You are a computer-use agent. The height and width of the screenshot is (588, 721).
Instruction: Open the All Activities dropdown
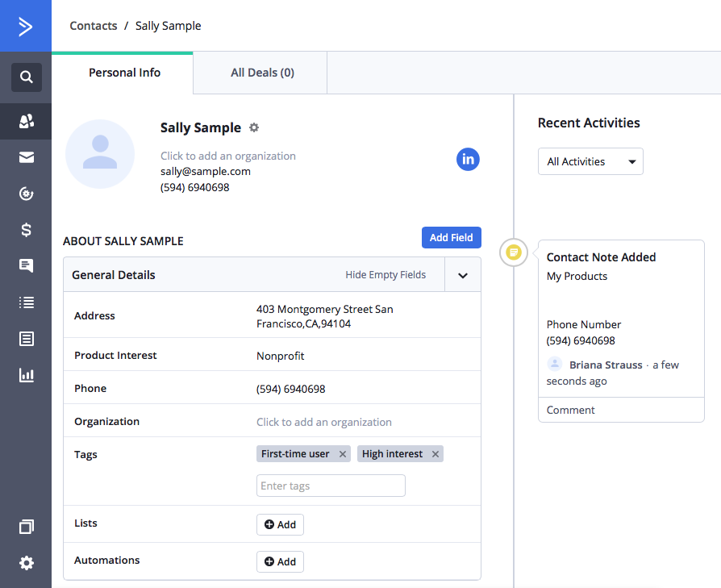coord(590,161)
